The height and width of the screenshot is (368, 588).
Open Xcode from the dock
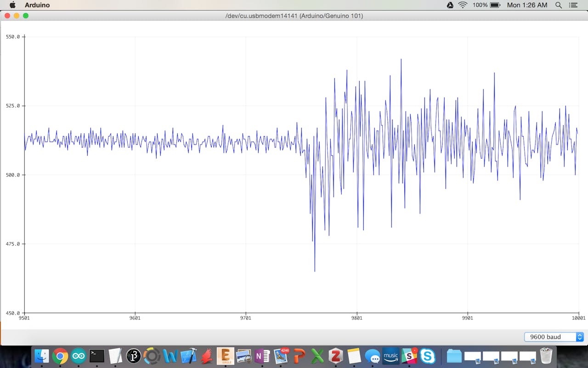(188, 356)
